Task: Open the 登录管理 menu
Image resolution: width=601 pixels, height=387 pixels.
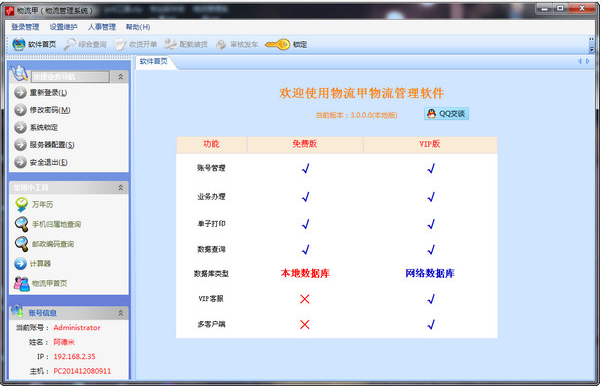Action: pyautogui.click(x=25, y=27)
